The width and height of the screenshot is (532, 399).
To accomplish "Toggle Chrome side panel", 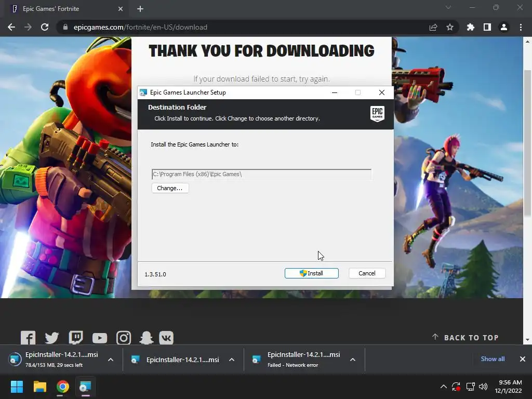I will tap(487, 27).
